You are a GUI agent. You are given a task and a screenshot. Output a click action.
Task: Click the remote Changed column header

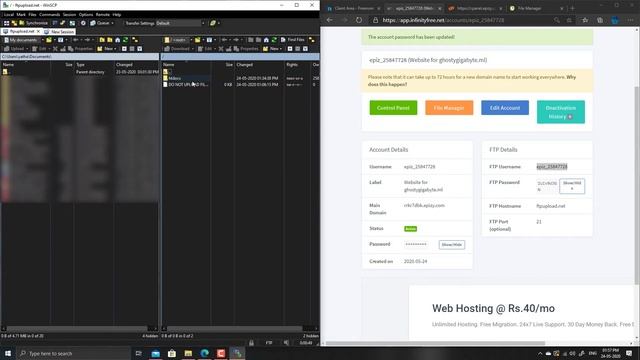[259, 64]
